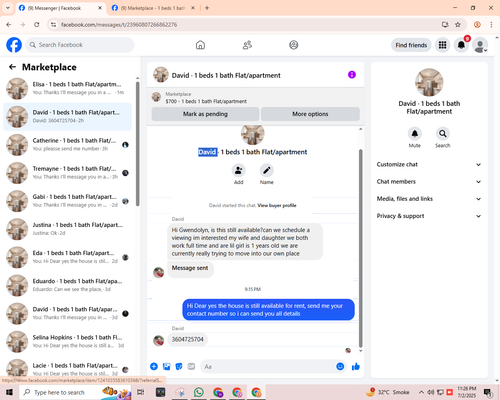
Task: Choose a GIF icon
Action: (x=191, y=367)
